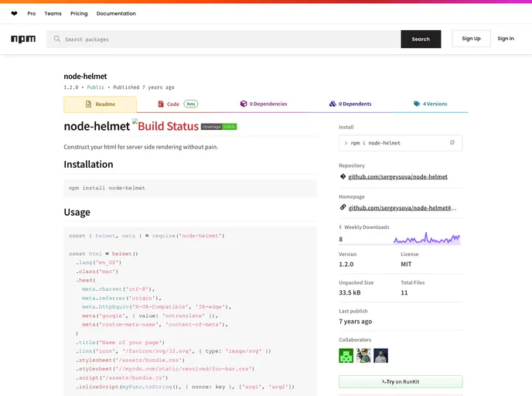Open the cartoon character collaborator avatar
The height and width of the screenshot is (396, 532).
click(363, 356)
